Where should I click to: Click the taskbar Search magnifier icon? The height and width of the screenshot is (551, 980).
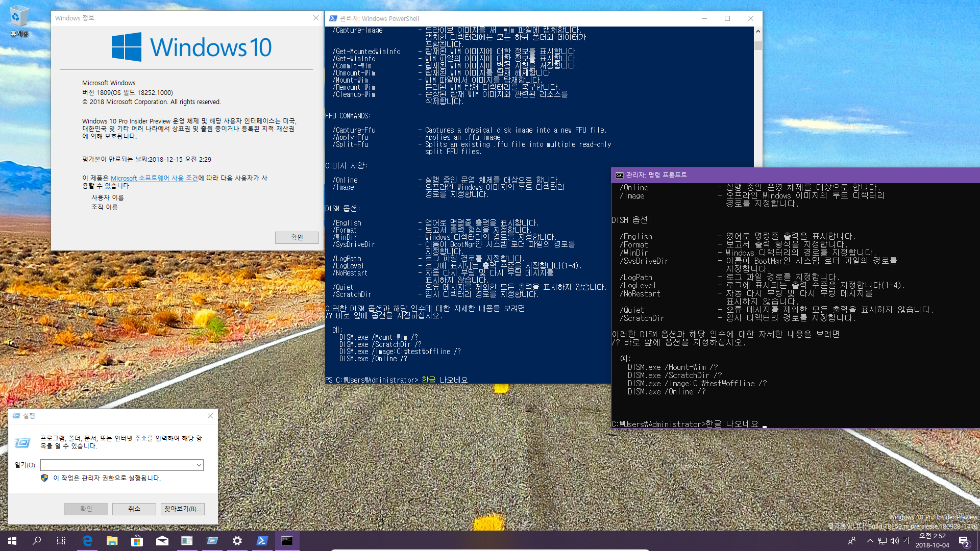[37, 541]
